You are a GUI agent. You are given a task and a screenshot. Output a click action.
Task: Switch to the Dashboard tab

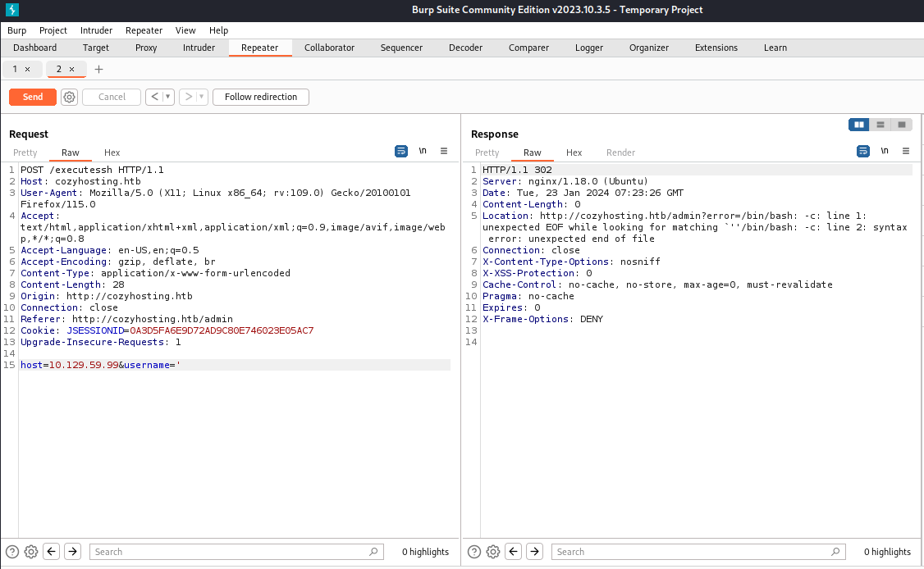coord(34,48)
